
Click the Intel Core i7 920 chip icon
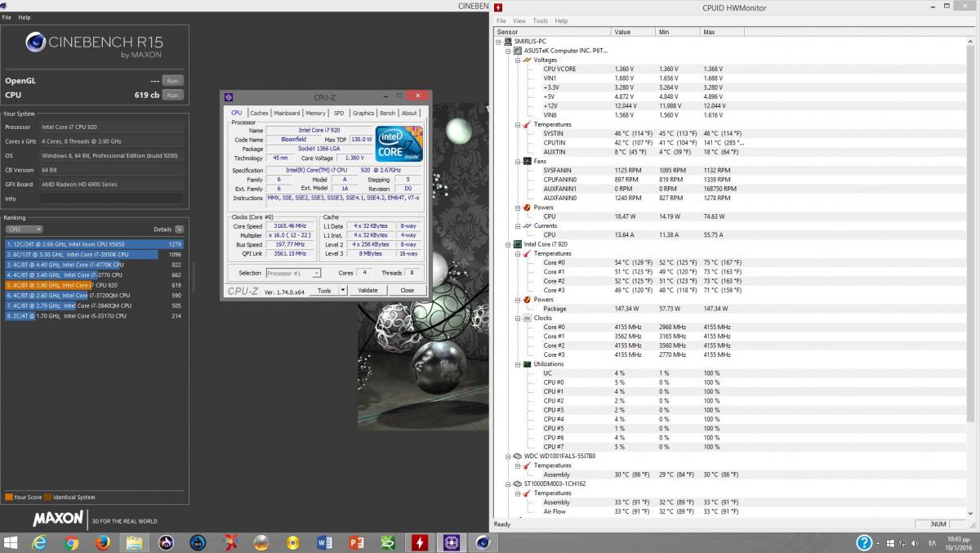(x=518, y=244)
